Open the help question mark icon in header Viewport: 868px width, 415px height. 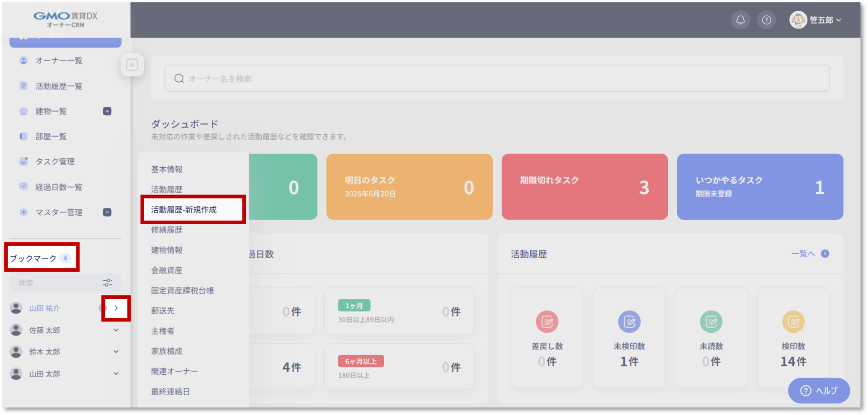point(766,20)
